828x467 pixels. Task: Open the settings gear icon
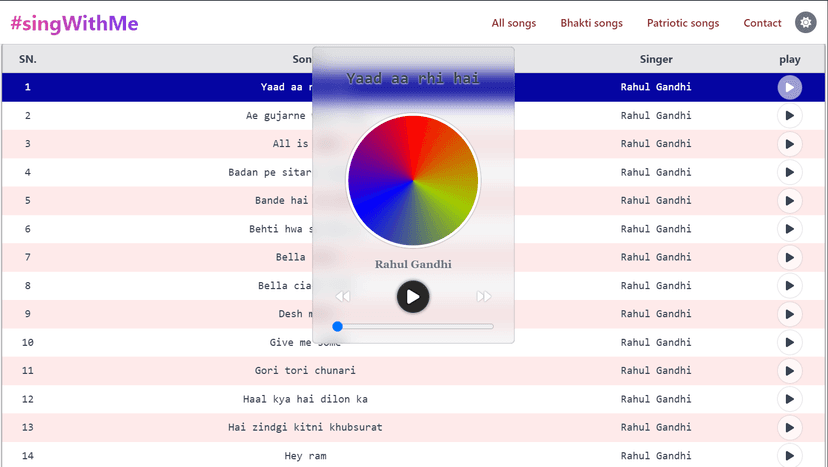coord(805,23)
